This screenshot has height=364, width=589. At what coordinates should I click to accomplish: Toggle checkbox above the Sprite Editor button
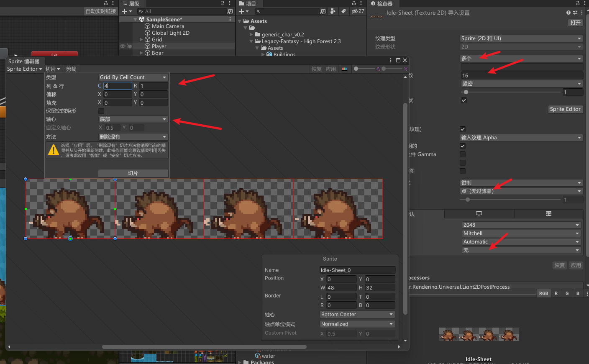pyautogui.click(x=464, y=100)
